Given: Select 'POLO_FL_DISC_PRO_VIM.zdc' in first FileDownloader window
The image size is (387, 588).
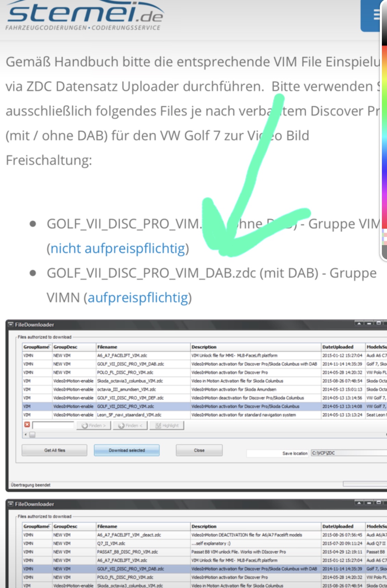Looking at the screenshot, I should [205, 372].
